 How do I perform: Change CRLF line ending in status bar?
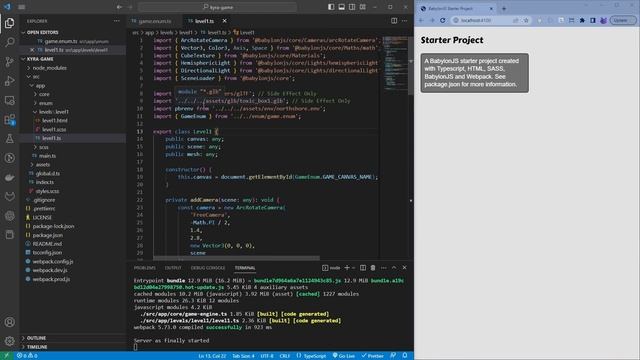(284, 356)
